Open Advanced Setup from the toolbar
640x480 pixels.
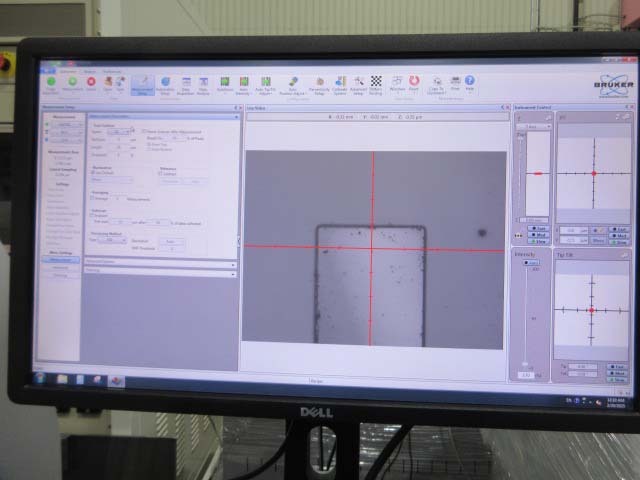(358, 86)
